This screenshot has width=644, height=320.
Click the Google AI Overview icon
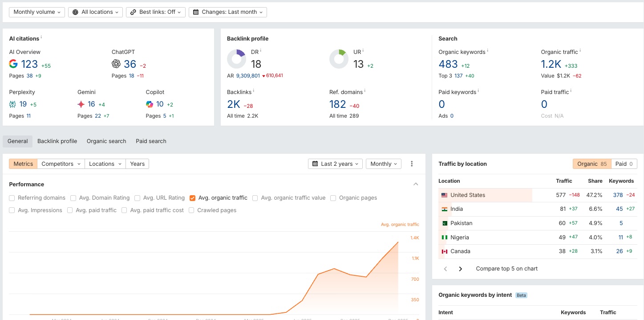click(x=13, y=64)
